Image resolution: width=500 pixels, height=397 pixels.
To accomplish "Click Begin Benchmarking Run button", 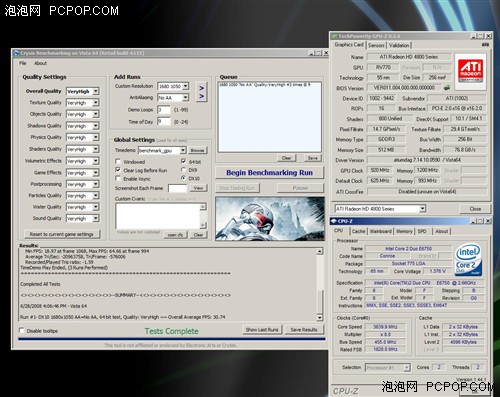I will tap(269, 173).
